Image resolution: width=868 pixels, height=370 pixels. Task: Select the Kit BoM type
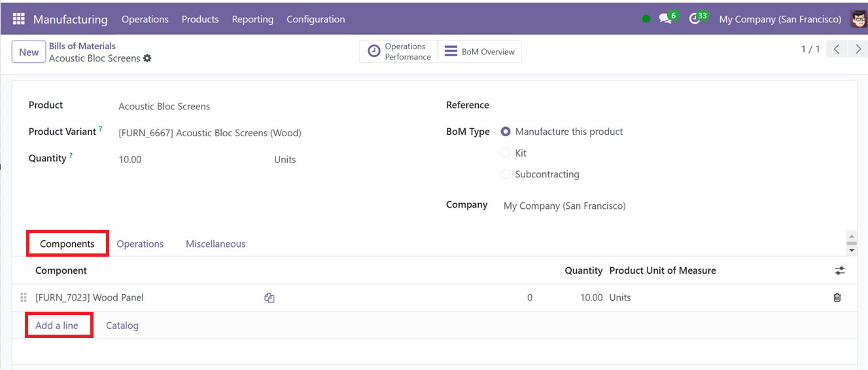pyautogui.click(x=506, y=153)
